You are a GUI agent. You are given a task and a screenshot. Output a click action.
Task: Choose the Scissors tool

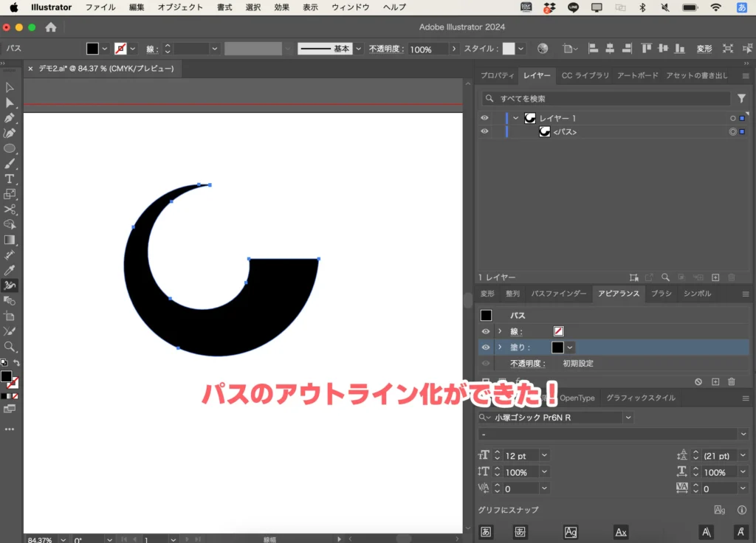point(10,210)
